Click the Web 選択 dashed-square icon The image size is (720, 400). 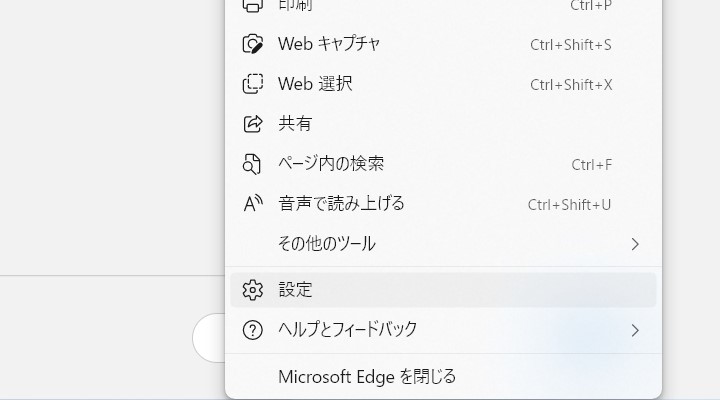253,84
